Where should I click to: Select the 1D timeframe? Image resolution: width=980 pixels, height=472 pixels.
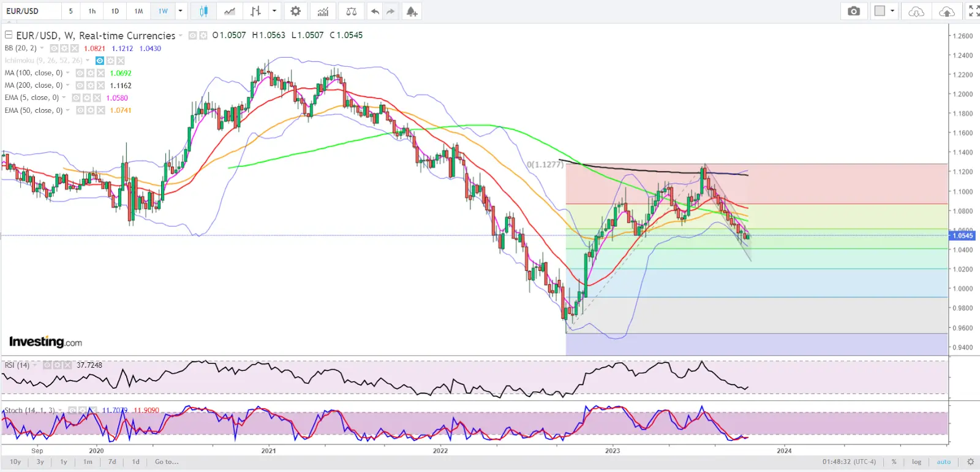click(115, 11)
